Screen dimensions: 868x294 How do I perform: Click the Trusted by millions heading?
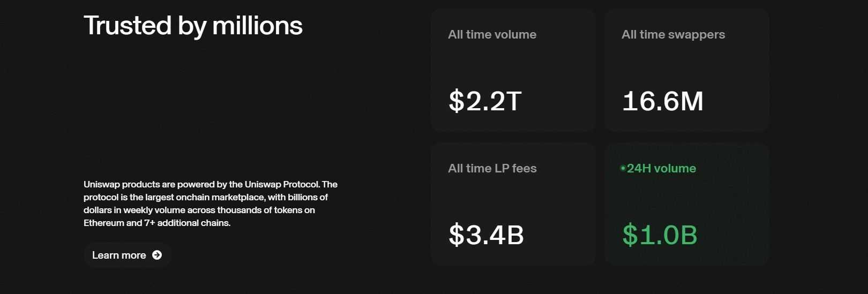(193, 26)
